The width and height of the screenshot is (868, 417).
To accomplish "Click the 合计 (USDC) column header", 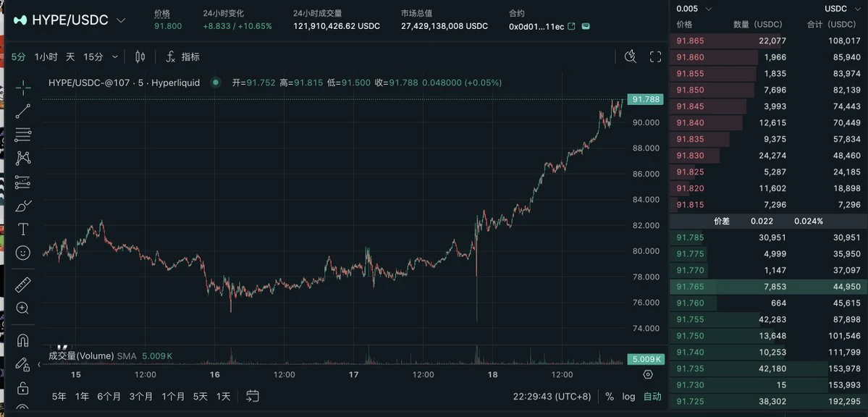I will click(831, 25).
